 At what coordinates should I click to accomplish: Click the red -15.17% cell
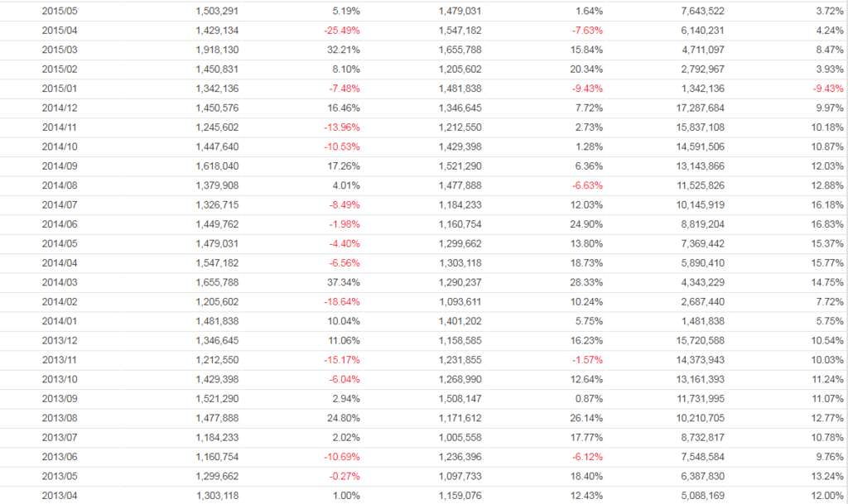(x=340, y=360)
